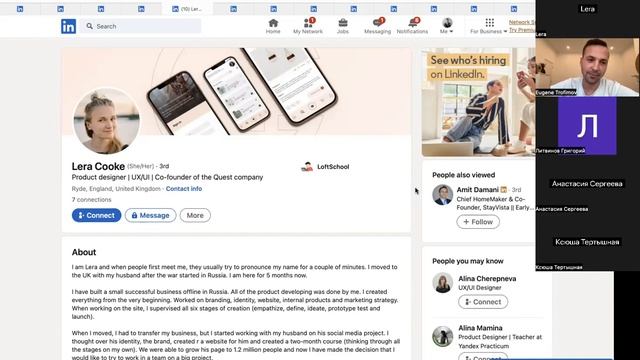Click the About section heading

[x=84, y=252]
